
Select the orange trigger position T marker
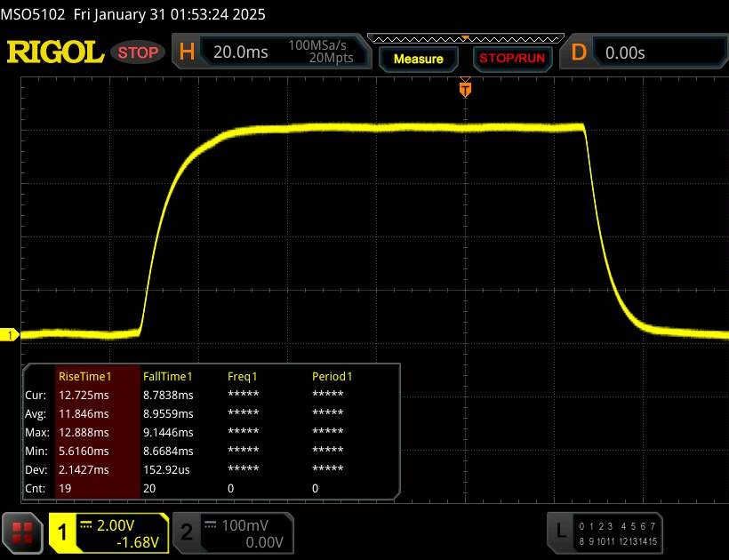465,89
